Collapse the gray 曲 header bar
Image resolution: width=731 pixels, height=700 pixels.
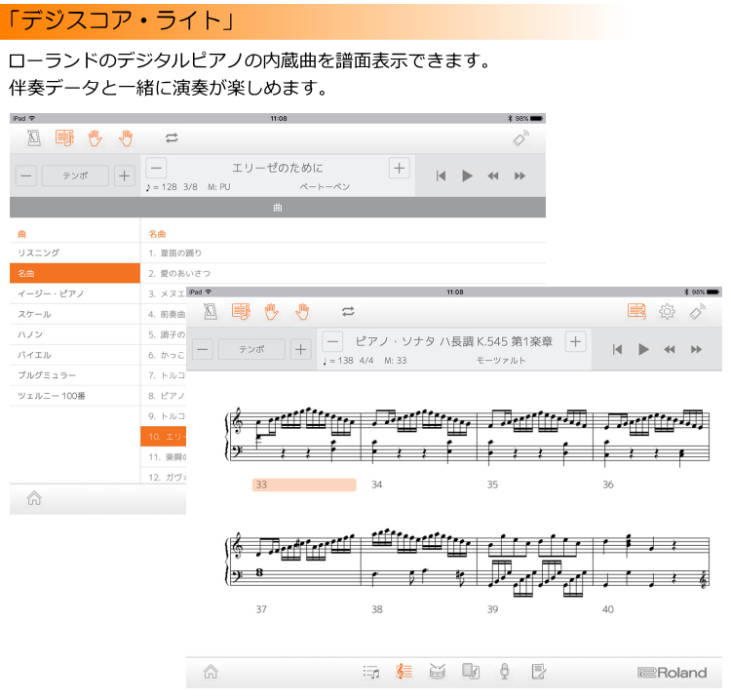pos(278,207)
